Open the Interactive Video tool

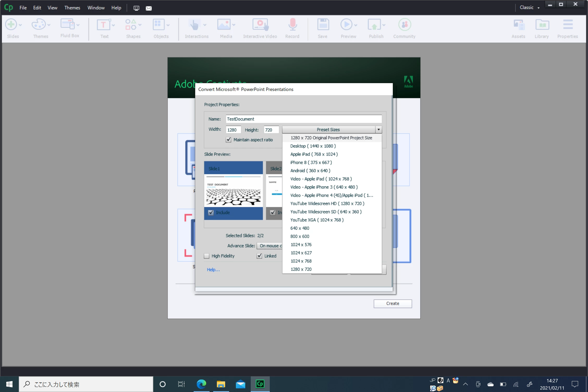click(260, 25)
